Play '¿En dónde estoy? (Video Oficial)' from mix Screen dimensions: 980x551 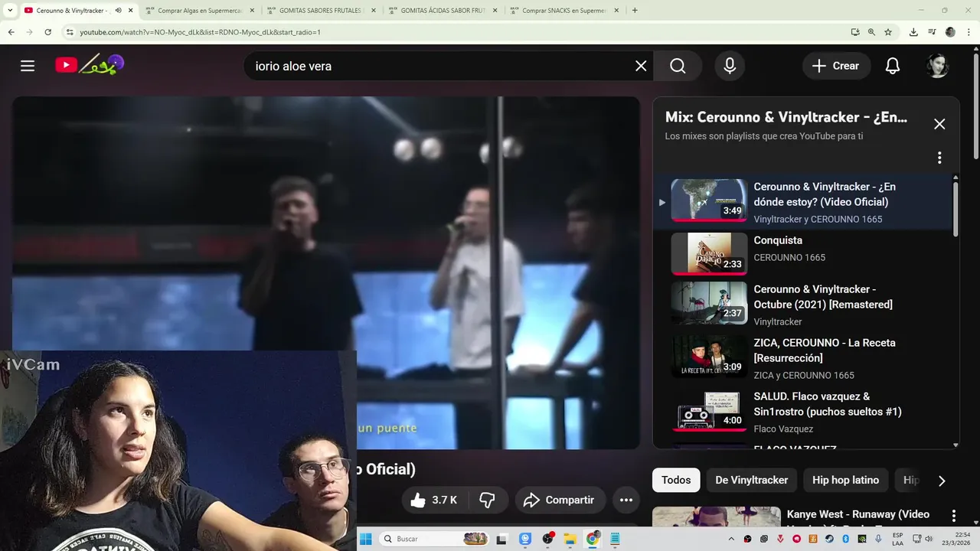803,201
